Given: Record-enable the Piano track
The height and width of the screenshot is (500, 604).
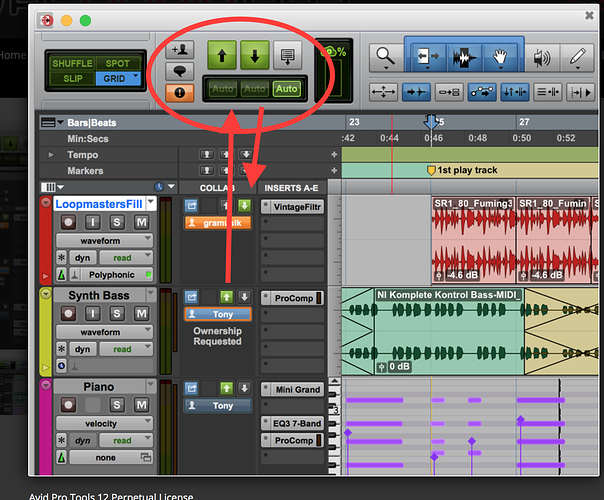Looking at the screenshot, I should coord(69,404).
